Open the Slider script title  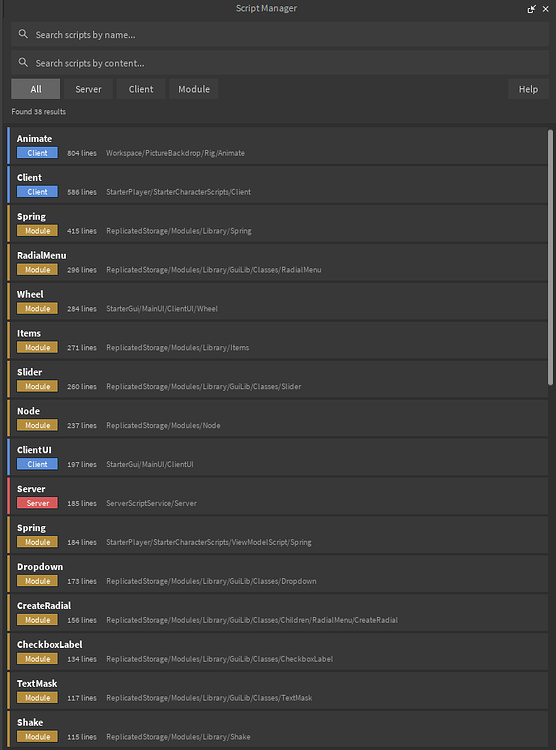30,372
